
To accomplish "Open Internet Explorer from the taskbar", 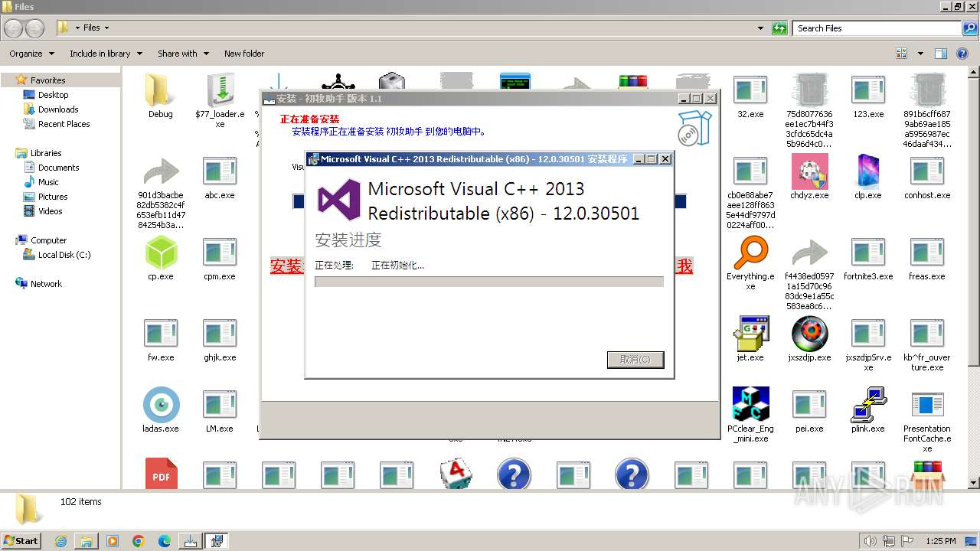I will coord(60,541).
